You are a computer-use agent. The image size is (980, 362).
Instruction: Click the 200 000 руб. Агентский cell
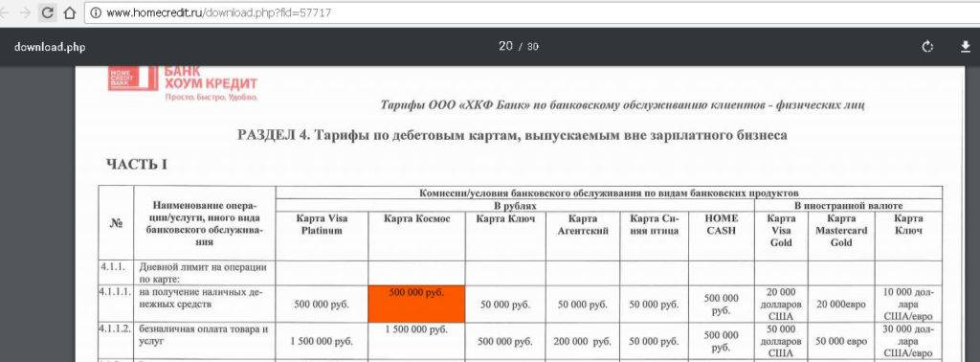pos(583,341)
